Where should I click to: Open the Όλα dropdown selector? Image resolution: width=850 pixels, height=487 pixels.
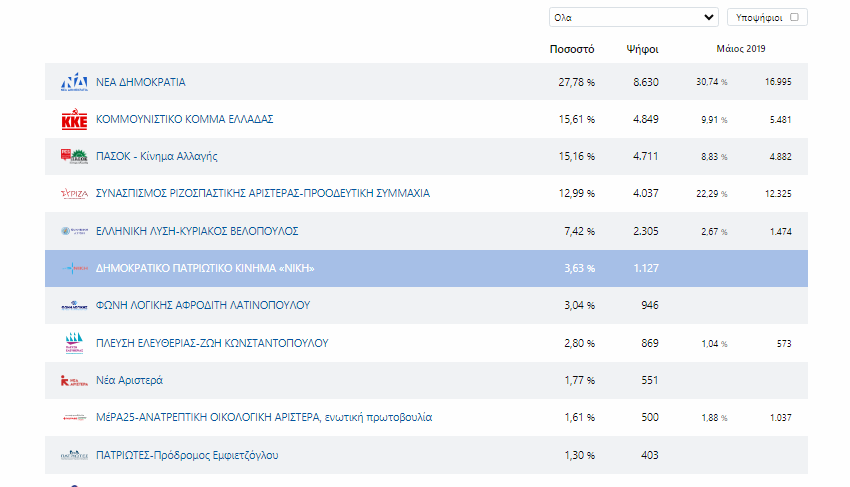click(634, 17)
